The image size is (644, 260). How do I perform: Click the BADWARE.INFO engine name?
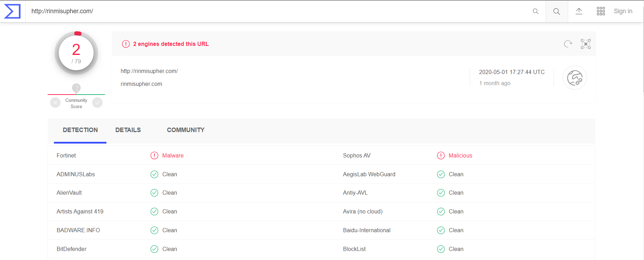pos(78,230)
